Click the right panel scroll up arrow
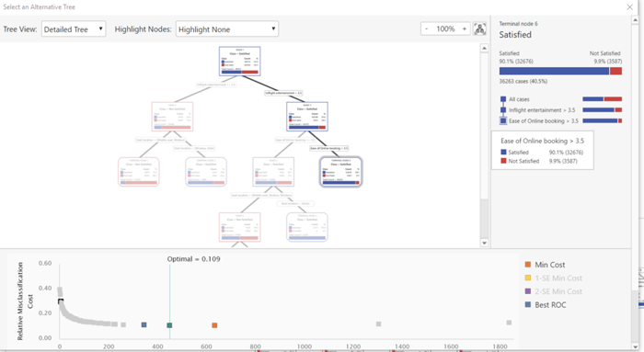 click(635, 19)
